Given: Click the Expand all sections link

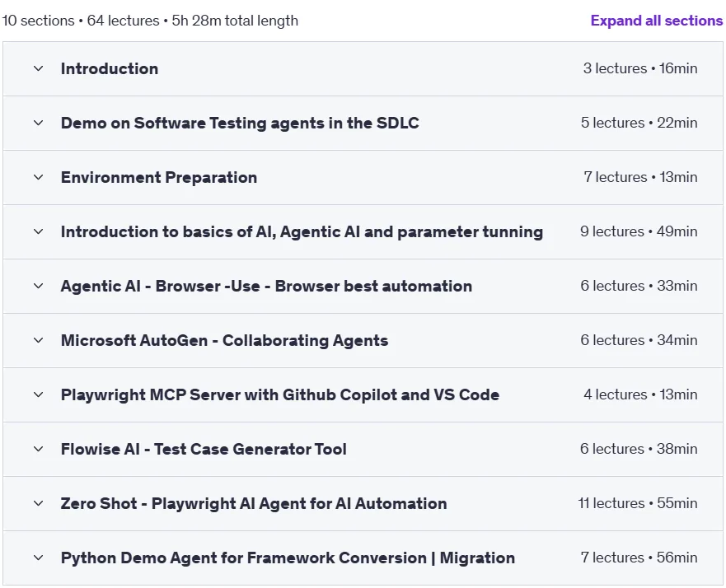Looking at the screenshot, I should (657, 21).
